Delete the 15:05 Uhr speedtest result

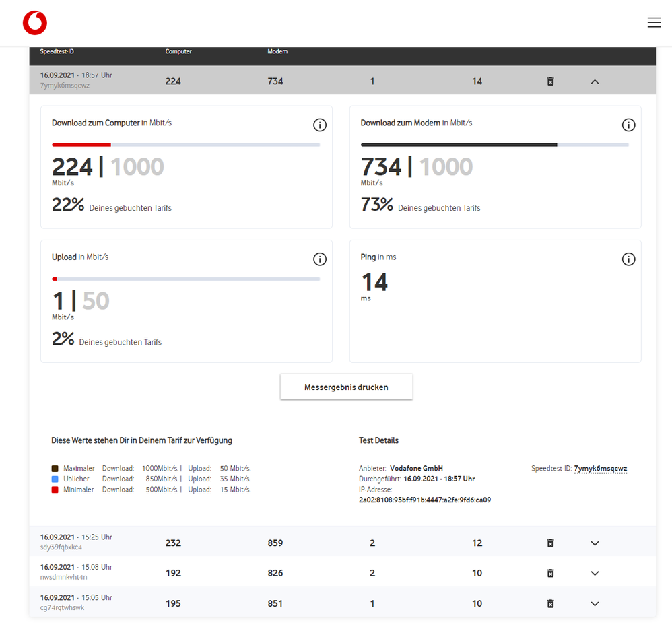click(551, 604)
